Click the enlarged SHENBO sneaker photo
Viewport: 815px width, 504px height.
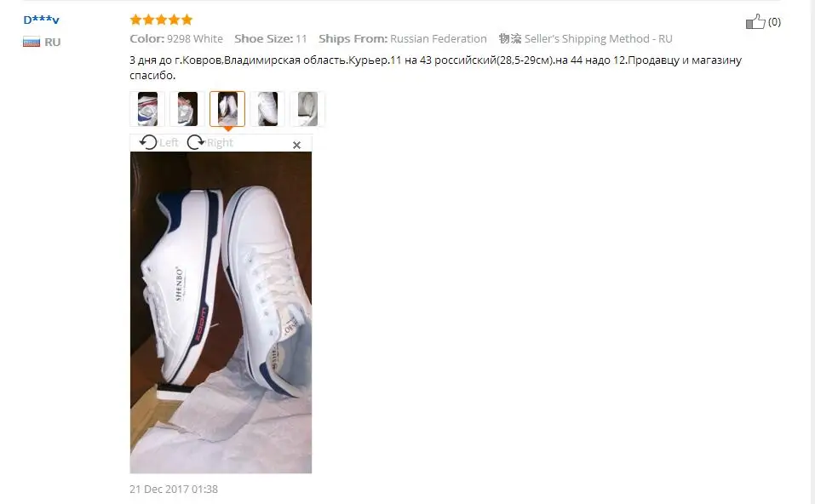221,312
